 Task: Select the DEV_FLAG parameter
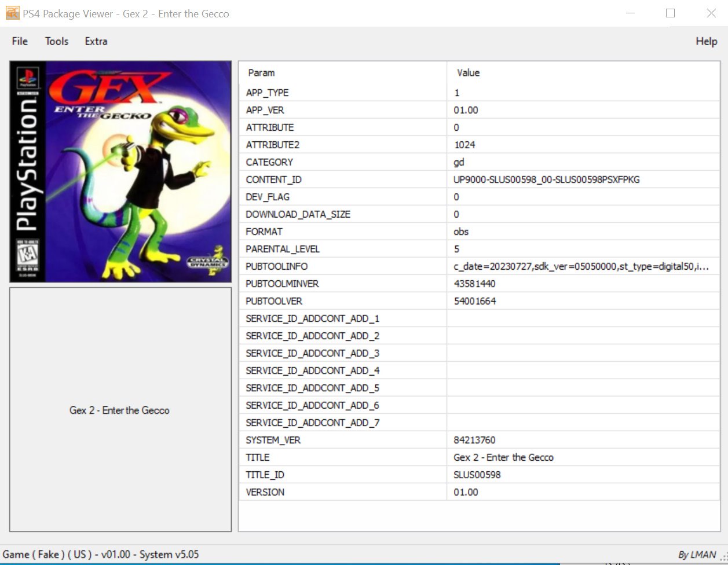tap(269, 197)
